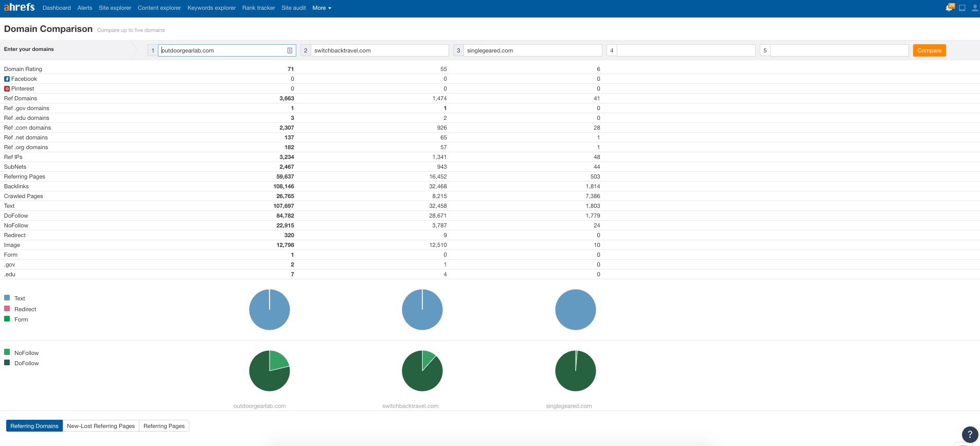Open Site explorer
The width and height of the screenshot is (980, 446).
click(x=115, y=8)
